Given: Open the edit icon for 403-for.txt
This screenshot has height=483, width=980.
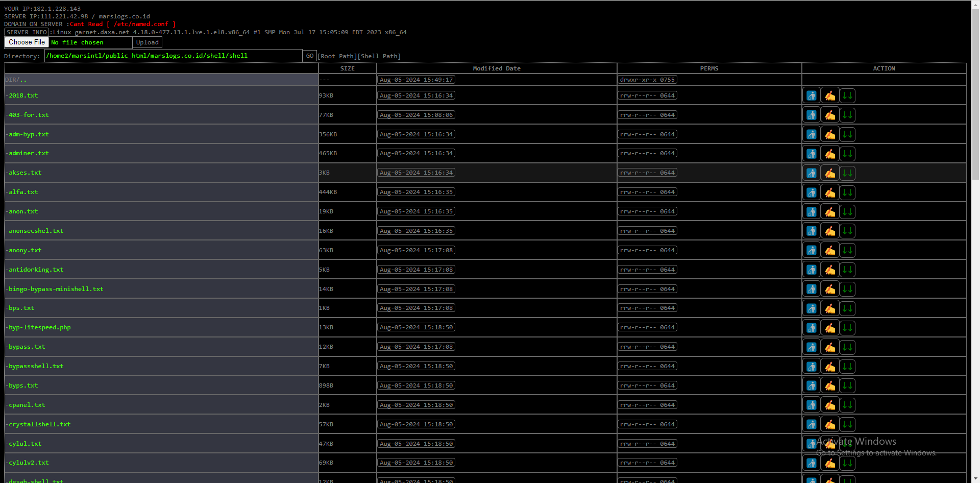Looking at the screenshot, I should pyautogui.click(x=830, y=115).
